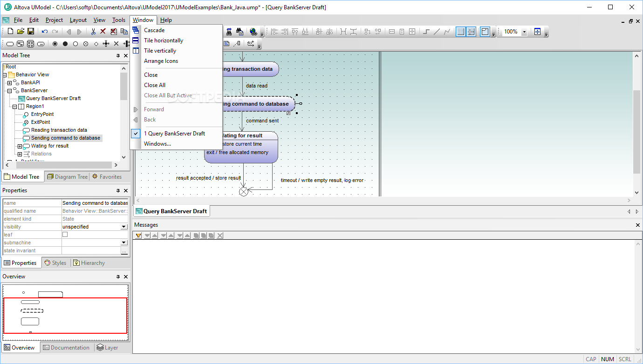Select Close All in Window menu
This screenshot has height=364, width=643.
click(x=176, y=85)
